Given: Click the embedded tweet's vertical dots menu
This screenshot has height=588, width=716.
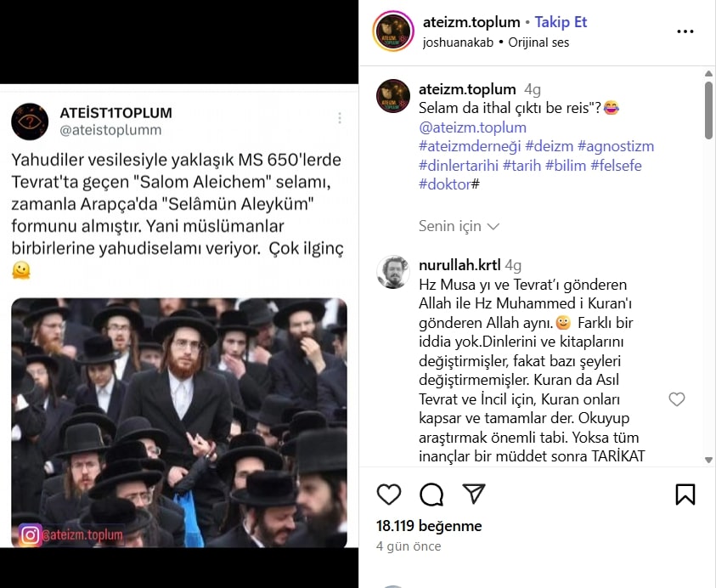Looking at the screenshot, I should [340, 118].
